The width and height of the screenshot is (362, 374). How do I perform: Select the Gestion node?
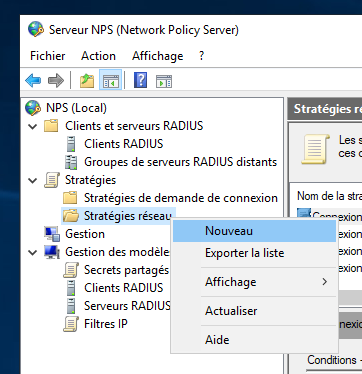pyautogui.click(x=85, y=234)
